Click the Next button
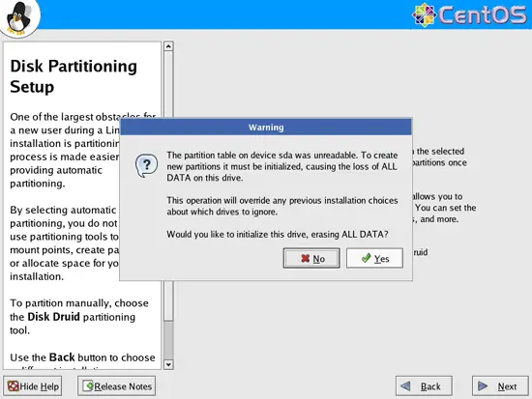Viewport: 532px width, 399px height. click(x=500, y=385)
